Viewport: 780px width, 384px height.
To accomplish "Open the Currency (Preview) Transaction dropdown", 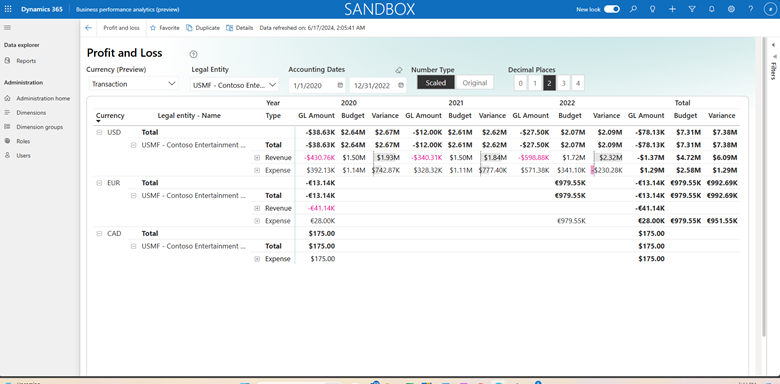I will 133,84.
